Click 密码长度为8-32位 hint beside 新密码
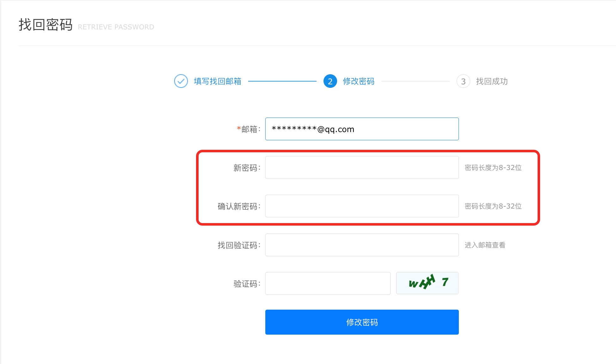Viewport: 616px width, 364px height. [493, 167]
